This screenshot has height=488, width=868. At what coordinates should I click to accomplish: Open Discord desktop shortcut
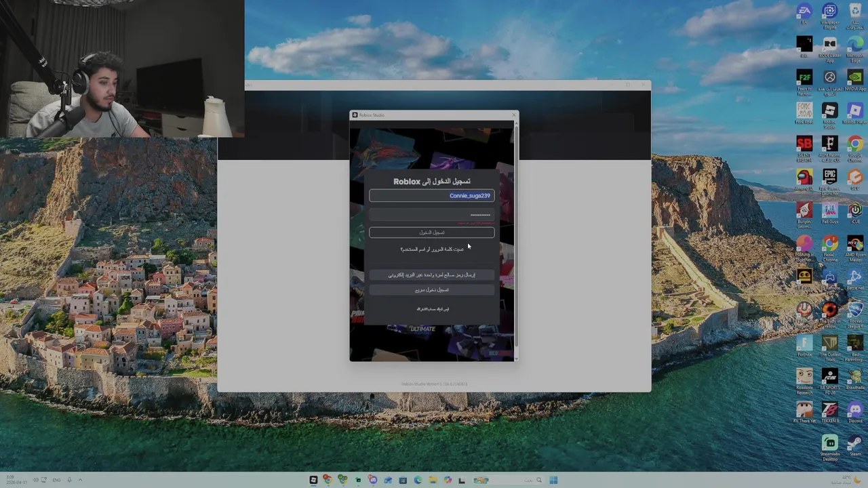[x=855, y=412]
